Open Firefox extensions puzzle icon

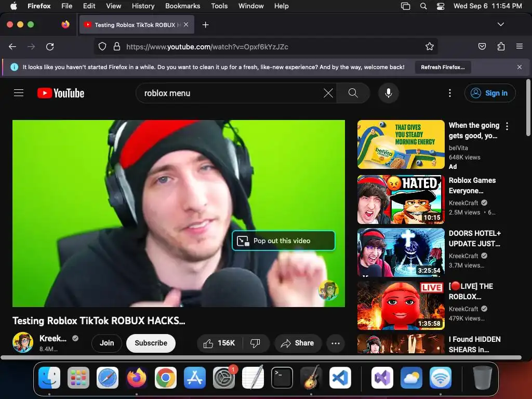[x=501, y=46]
